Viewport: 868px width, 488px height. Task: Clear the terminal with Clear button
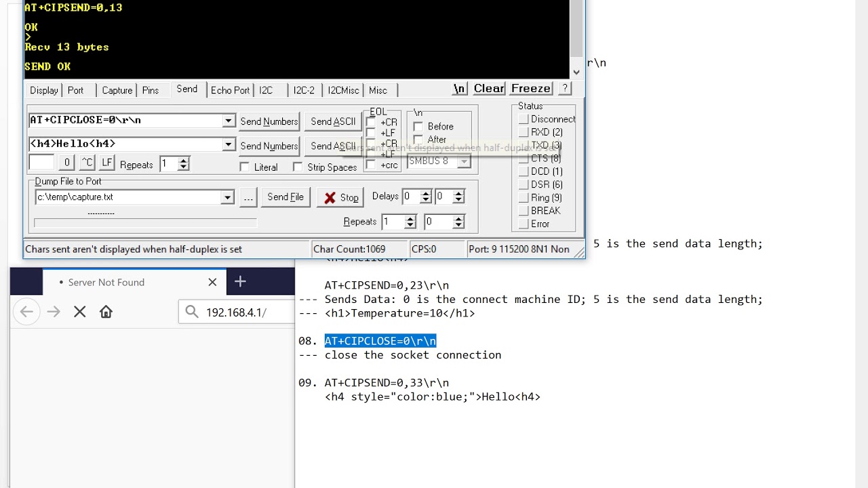[488, 89]
